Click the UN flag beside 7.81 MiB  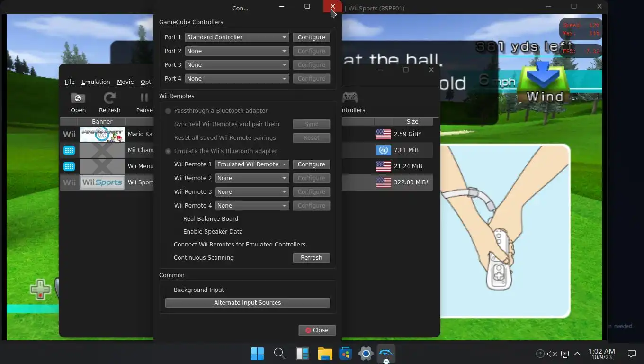click(x=383, y=150)
